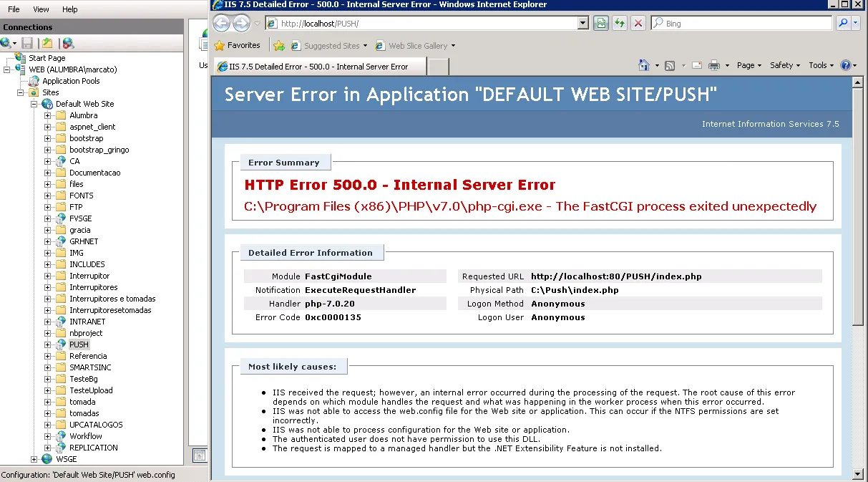
Task: Click inside the Bing search box
Action: [744, 24]
